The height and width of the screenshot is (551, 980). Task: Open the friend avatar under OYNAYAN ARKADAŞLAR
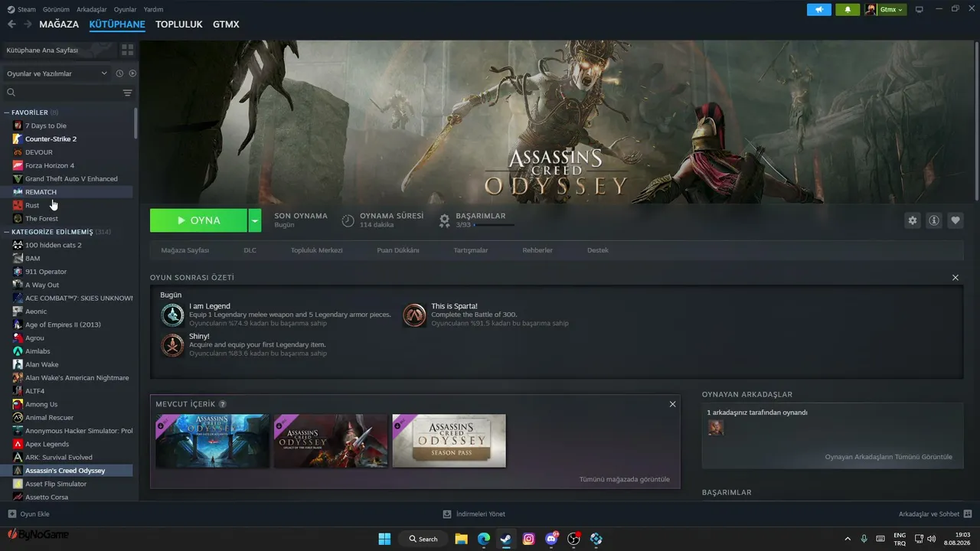[716, 427]
